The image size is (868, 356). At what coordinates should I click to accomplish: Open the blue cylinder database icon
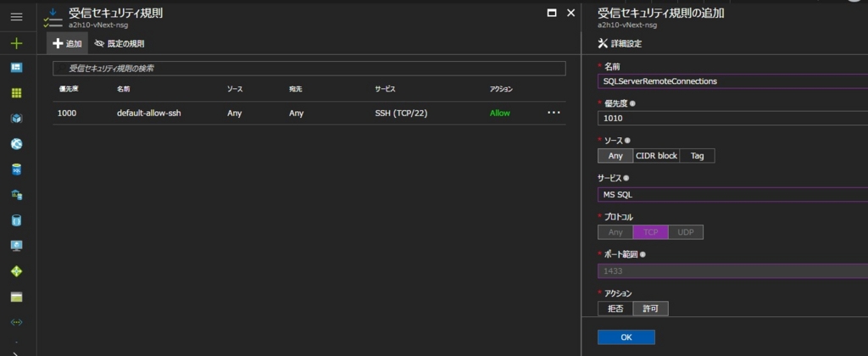[17, 220]
